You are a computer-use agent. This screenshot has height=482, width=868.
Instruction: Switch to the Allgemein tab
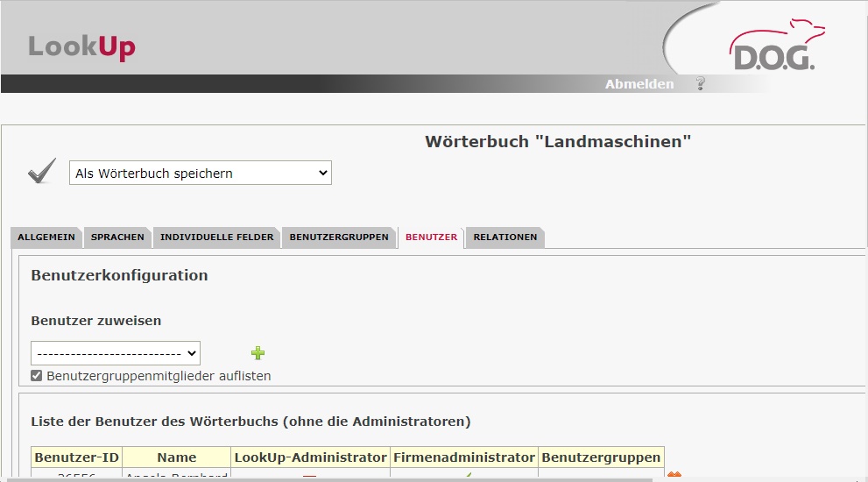(46, 237)
